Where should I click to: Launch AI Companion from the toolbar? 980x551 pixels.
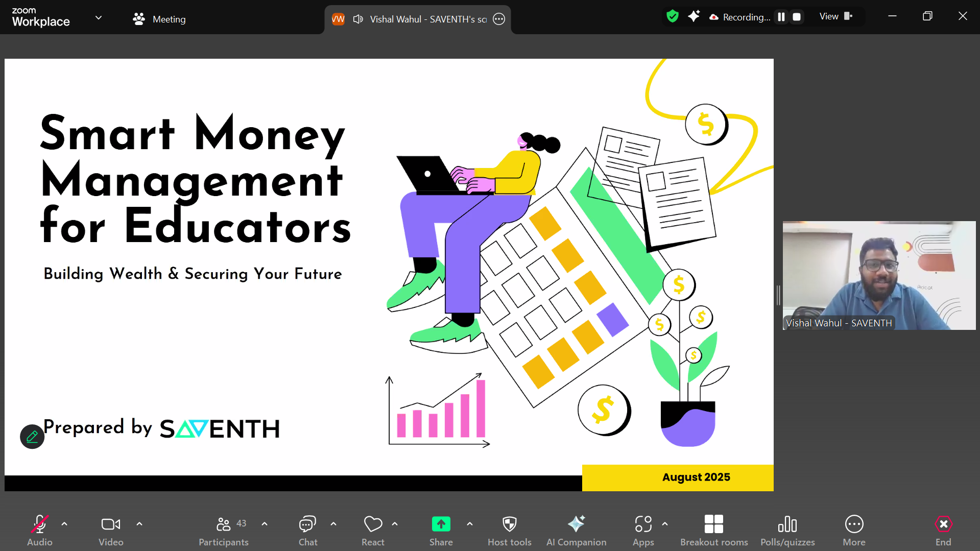pos(576,530)
